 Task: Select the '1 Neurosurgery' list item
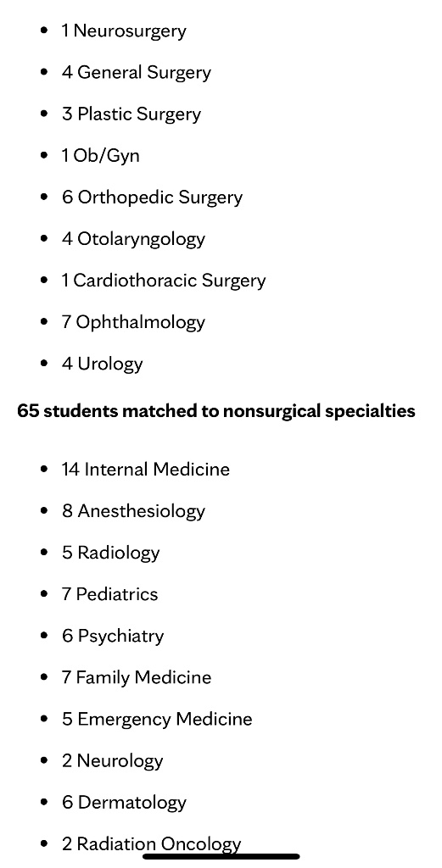[x=124, y=31]
